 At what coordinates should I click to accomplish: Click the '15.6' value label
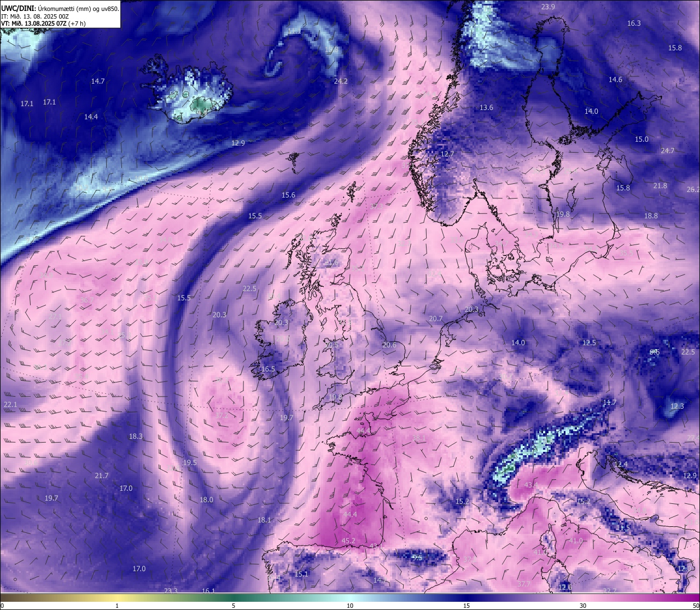(288, 195)
